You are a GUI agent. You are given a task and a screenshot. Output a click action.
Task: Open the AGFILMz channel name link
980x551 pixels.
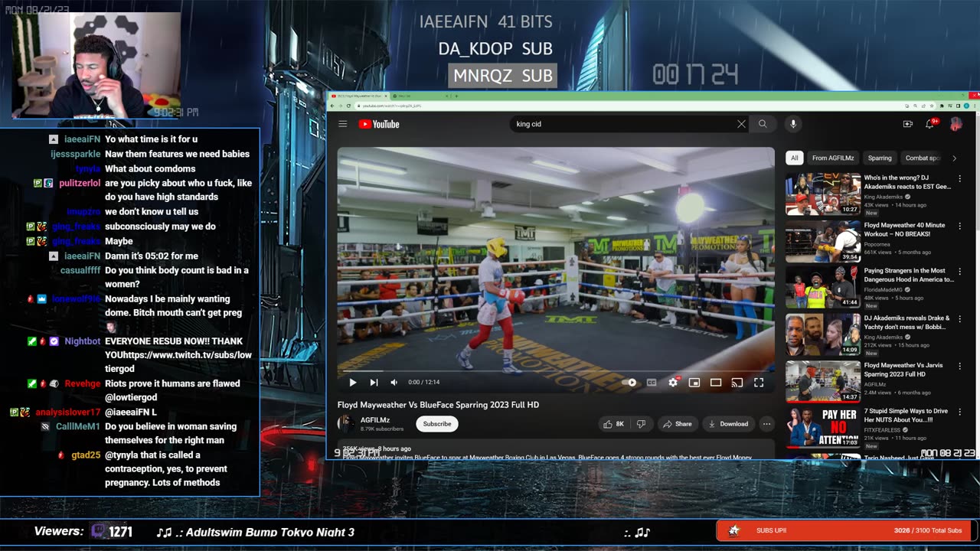pos(374,420)
